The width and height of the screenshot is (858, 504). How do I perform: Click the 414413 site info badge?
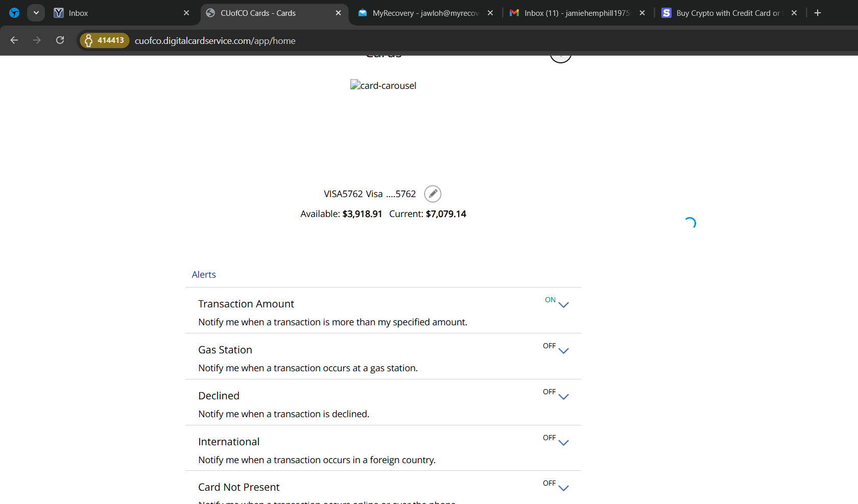105,40
